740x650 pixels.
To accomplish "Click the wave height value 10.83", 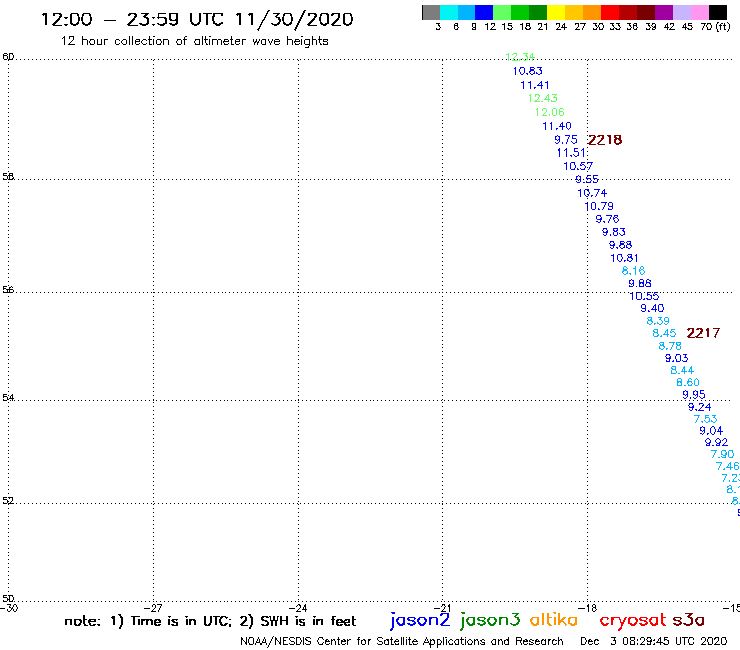I will [528, 71].
